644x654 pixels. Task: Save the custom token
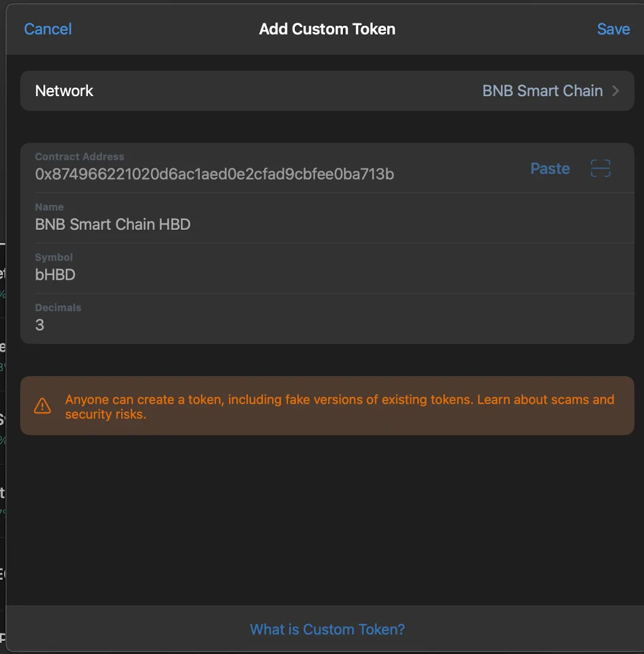tap(613, 29)
